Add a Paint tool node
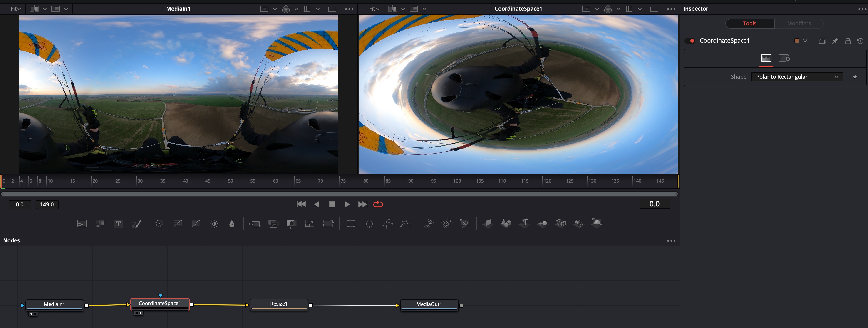Screen dimensions: 868x328 136,224
